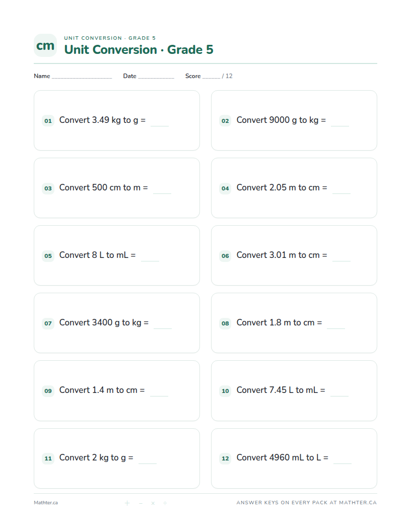This screenshot has height=532, width=411.
Task: Click the text "Convert 3400 g to kg ="
Action: (x=104, y=322)
